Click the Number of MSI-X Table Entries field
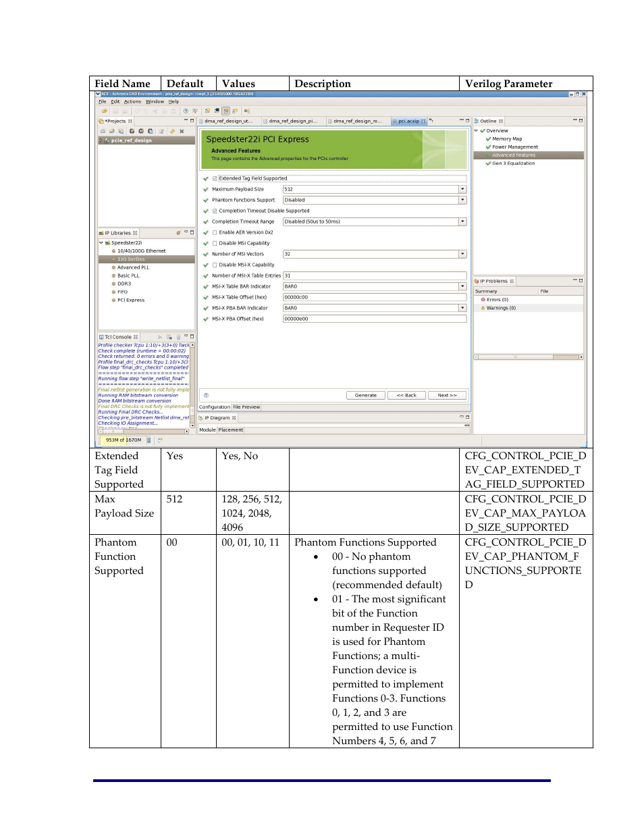 pos(375,276)
